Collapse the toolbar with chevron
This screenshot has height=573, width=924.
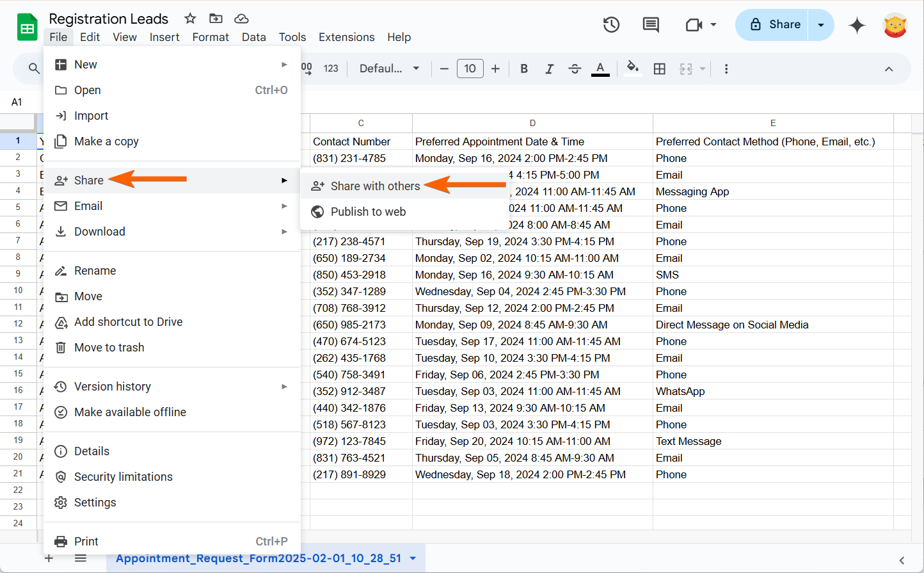coord(889,69)
